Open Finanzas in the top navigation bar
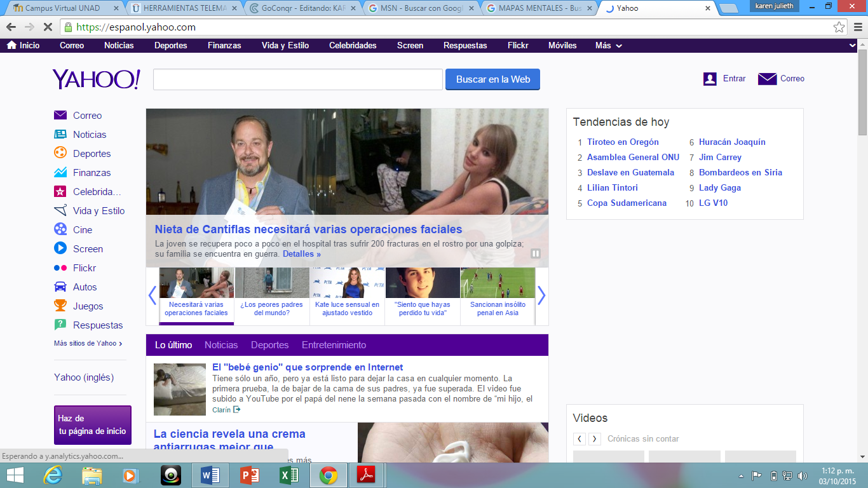 click(x=224, y=46)
